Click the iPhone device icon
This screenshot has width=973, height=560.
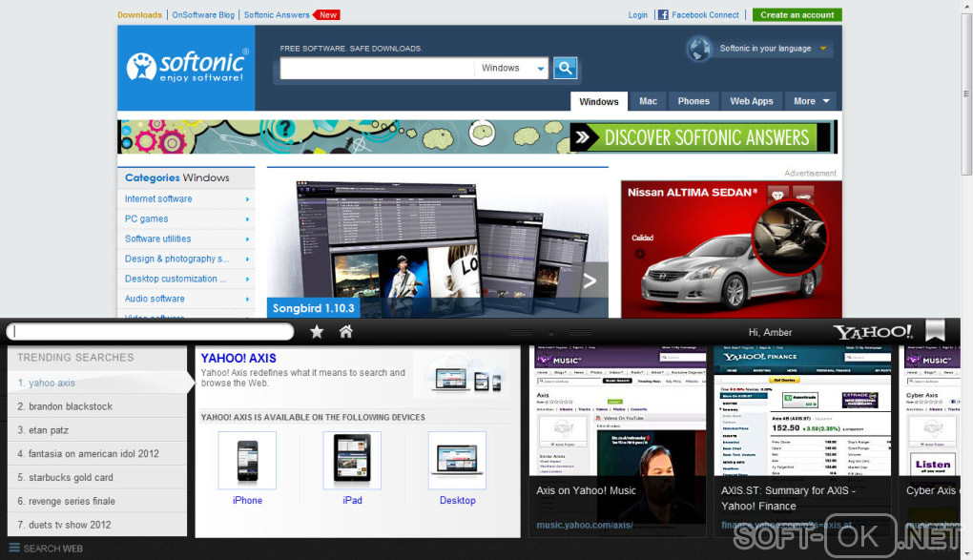(x=247, y=461)
